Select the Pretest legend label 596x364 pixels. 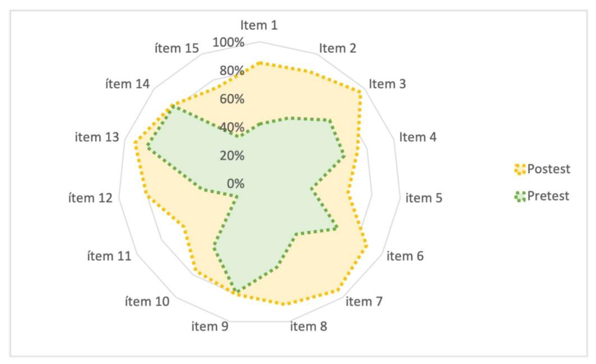coord(548,196)
